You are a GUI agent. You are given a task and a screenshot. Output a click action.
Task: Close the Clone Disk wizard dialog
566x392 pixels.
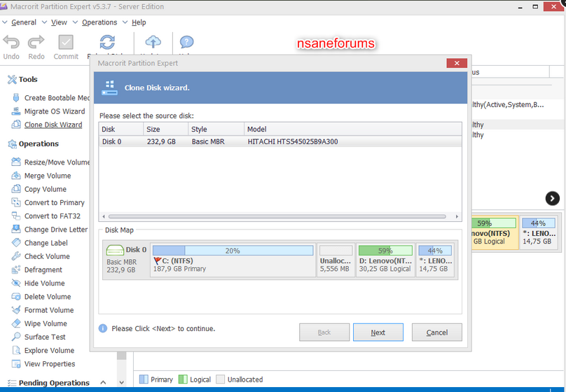[457, 63]
